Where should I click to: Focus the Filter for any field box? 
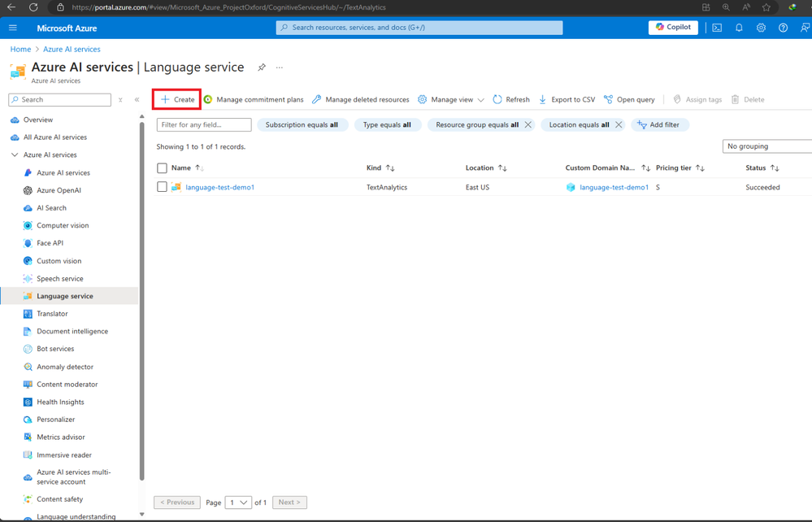[204, 124]
